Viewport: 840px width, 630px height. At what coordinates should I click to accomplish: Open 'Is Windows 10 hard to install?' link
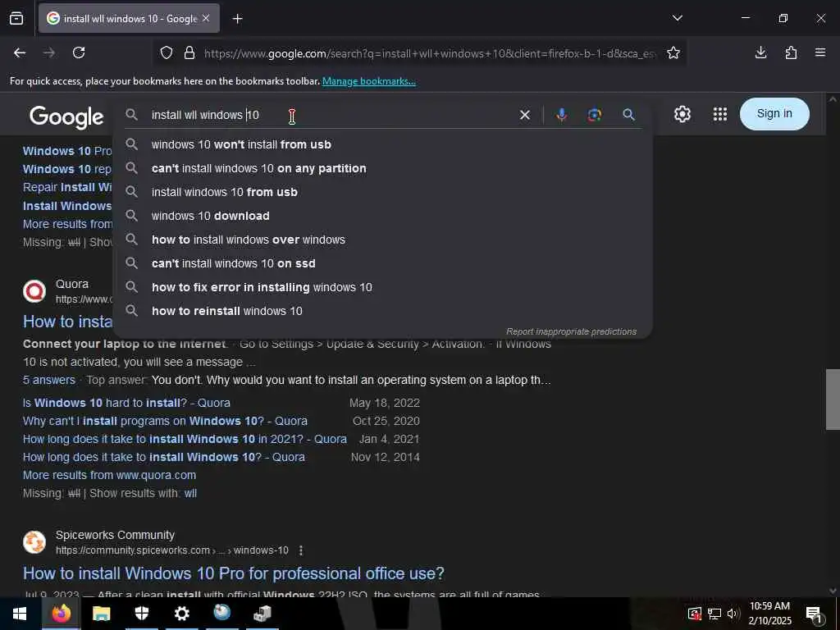pyautogui.click(x=126, y=403)
